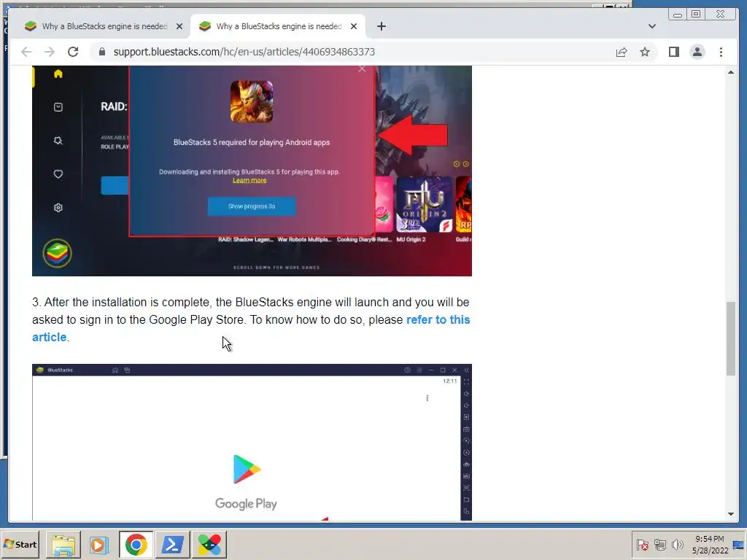View site information lock icon
Screen dimensions: 747x560
(101, 52)
